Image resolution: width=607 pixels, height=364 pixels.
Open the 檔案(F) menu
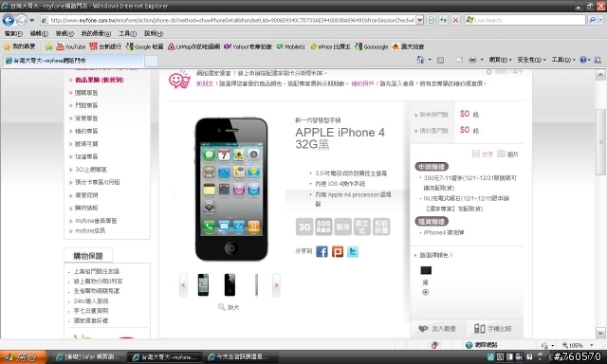13,34
